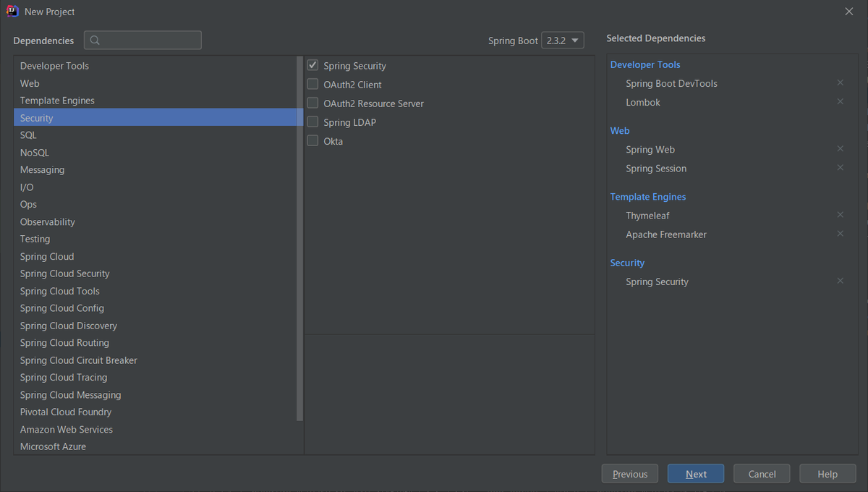The height and width of the screenshot is (492, 868).
Task: Click the IntelliJ icon in the title bar
Action: coord(12,12)
